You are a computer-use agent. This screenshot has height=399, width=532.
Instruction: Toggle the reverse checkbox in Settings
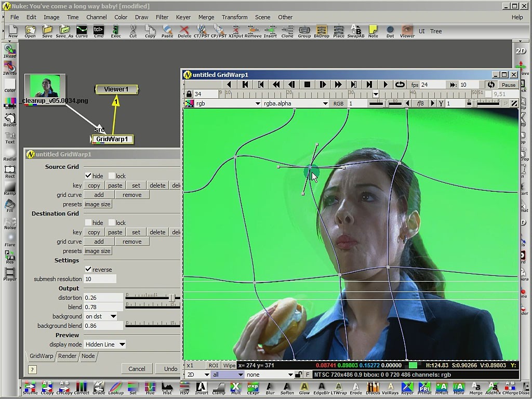(88, 270)
